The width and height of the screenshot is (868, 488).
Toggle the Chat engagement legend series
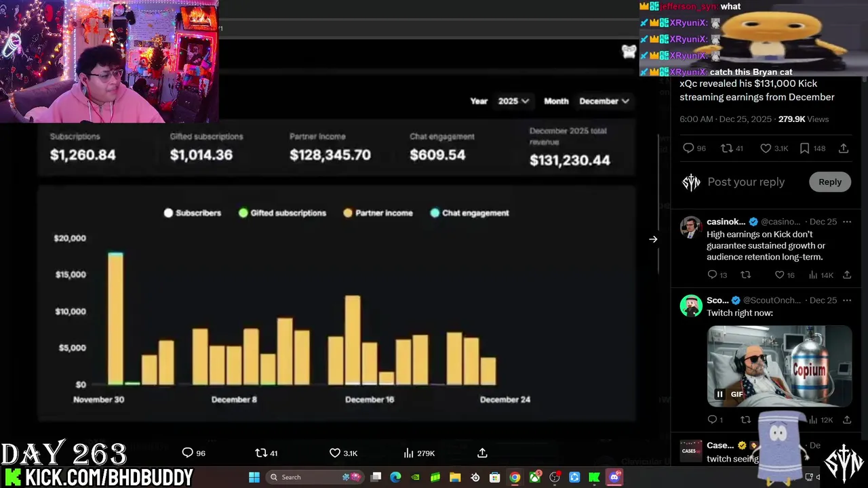469,213
